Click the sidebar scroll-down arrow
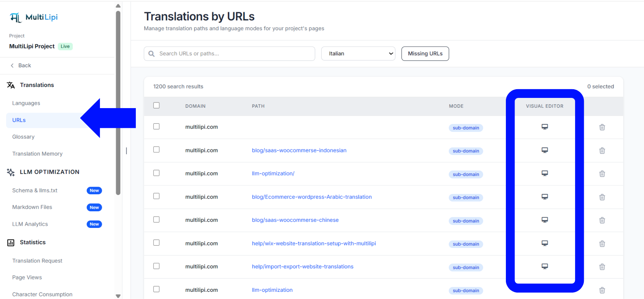 pos(118,296)
